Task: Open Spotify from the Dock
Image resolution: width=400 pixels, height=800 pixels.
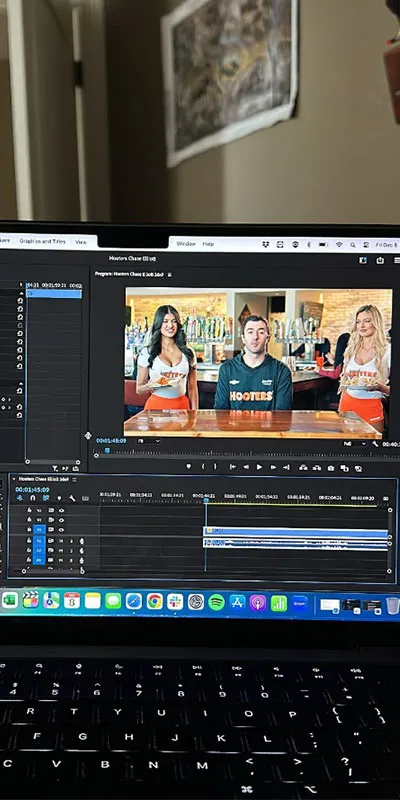Action: click(x=216, y=602)
